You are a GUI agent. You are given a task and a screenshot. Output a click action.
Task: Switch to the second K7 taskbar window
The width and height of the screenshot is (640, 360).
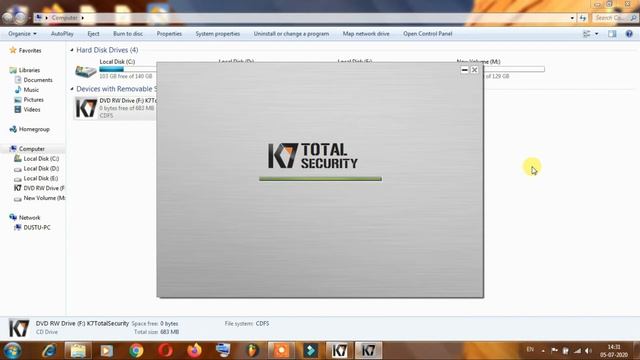pyautogui.click(x=369, y=351)
